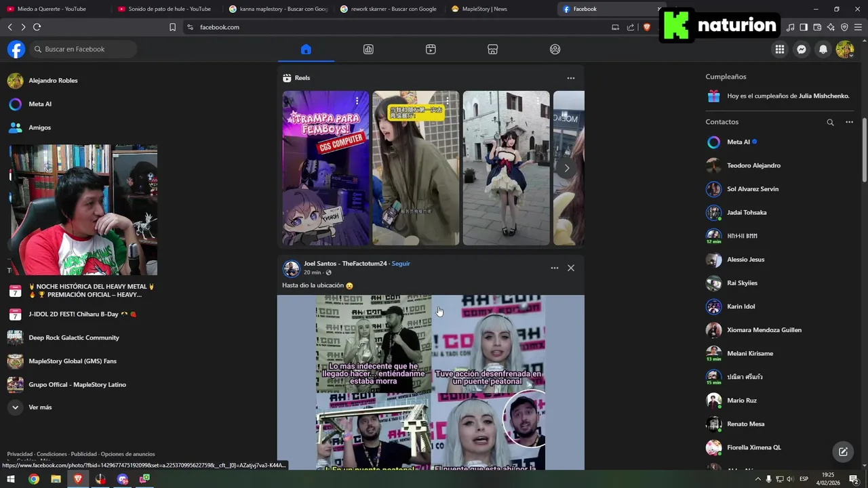Bookmark this page icon

[x=172, y=27]
